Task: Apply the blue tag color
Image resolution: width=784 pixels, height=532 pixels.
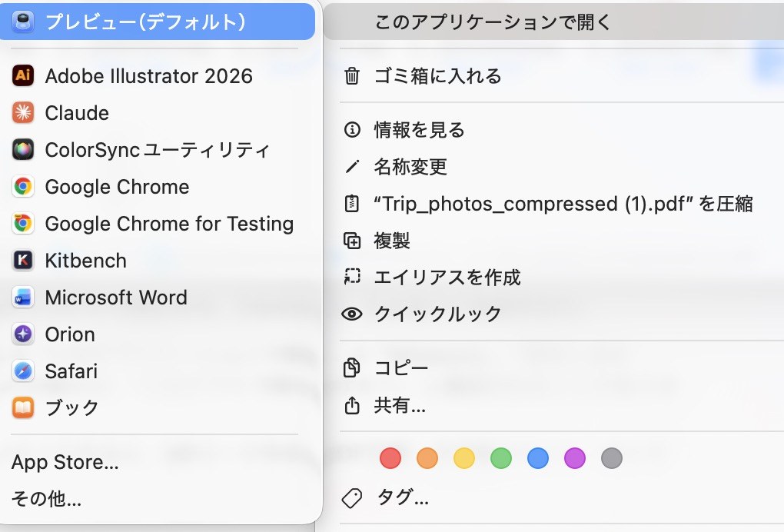Action: point(538,458)
